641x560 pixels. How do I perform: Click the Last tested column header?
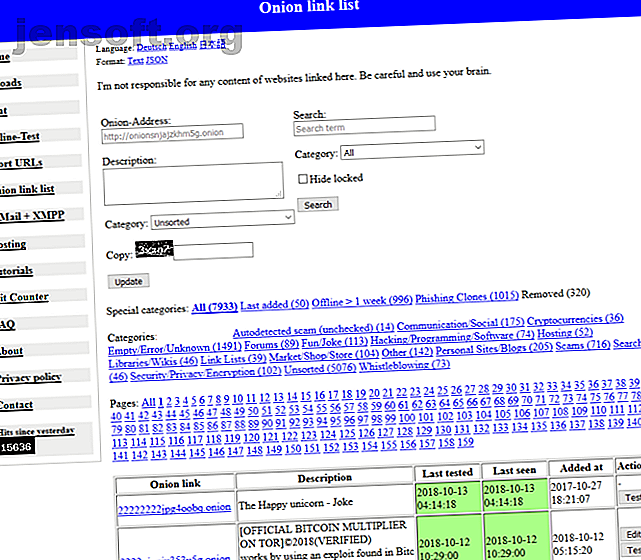pos(448,473)
